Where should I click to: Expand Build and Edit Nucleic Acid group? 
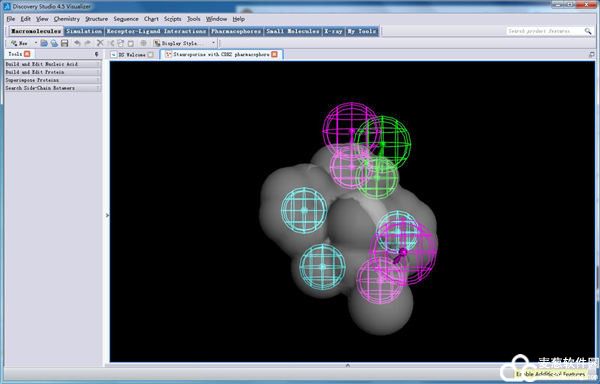[53, 64]
